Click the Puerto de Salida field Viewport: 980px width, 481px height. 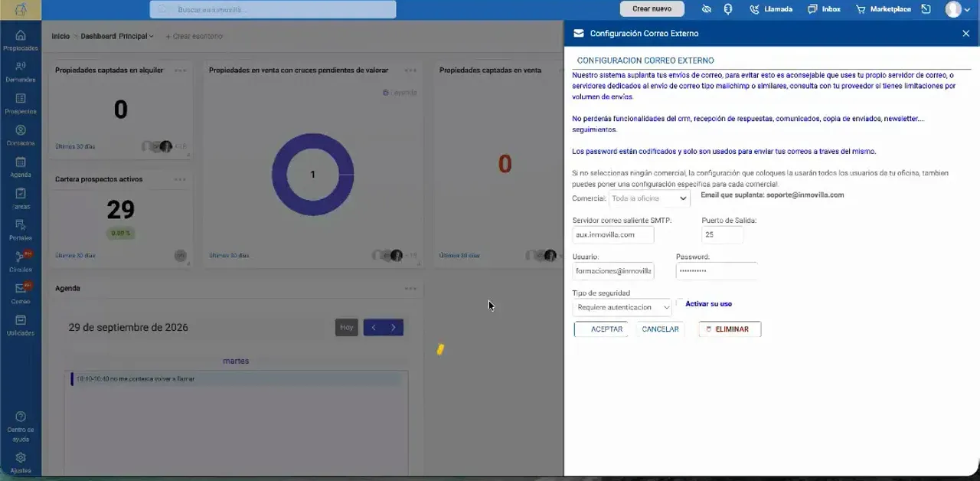pyautogui.click(x=723, y=235)
